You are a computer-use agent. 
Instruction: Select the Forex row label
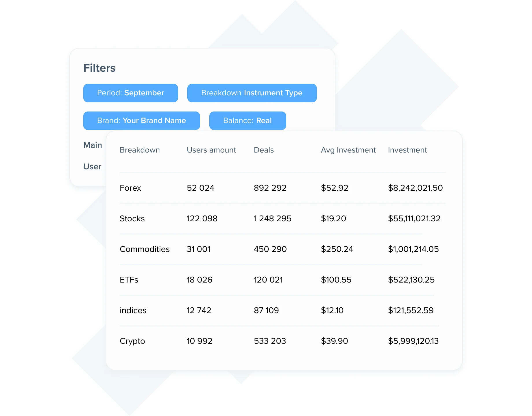pos(130,188)
